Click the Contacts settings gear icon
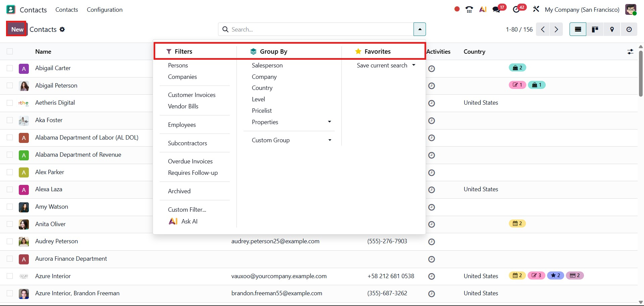This screenshot has height=306, width=644. pyautogui.click(x=62, y=30)
